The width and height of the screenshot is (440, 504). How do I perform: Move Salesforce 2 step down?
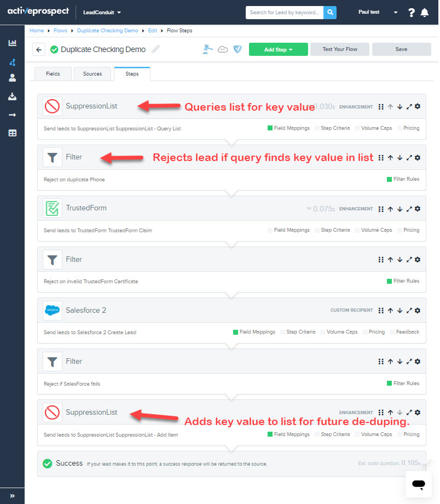[x=400, y=311]
